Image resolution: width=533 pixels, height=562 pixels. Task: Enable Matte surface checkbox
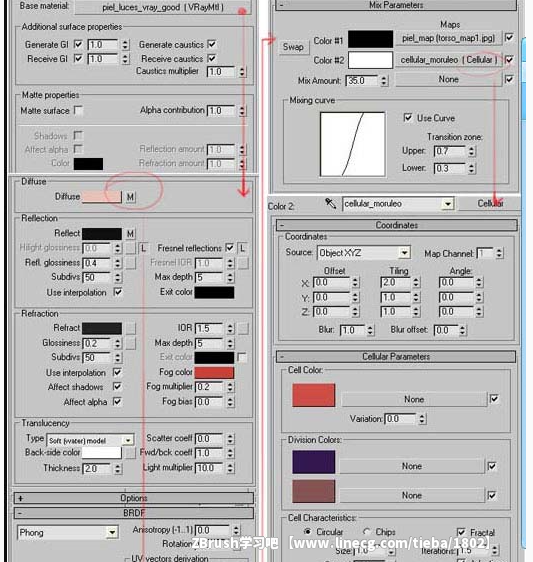tap(78, 110)
